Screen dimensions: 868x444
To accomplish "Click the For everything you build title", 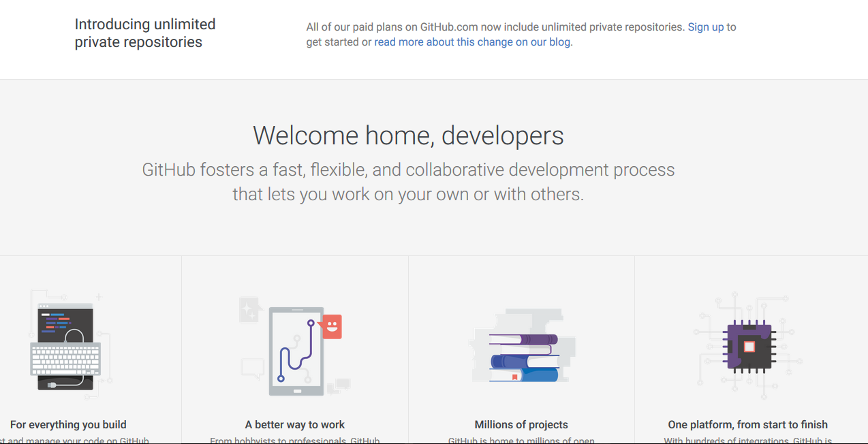I will point(68,424).
